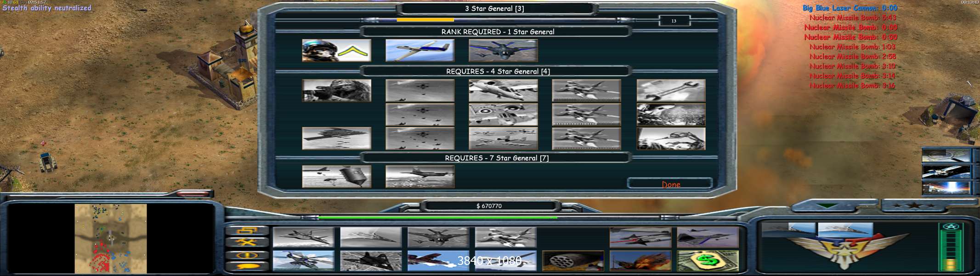
Task: Activate the particle beam power shortcut
Action: pyautogui.click(x=946, y=188)
